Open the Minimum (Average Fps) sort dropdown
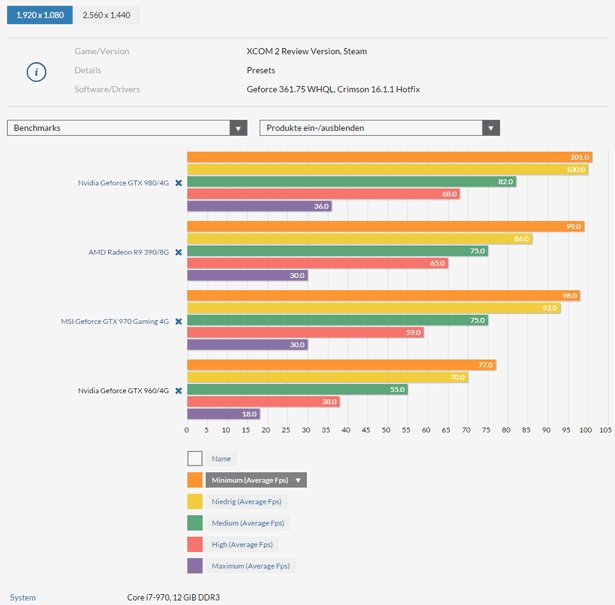 click(256, 480)
